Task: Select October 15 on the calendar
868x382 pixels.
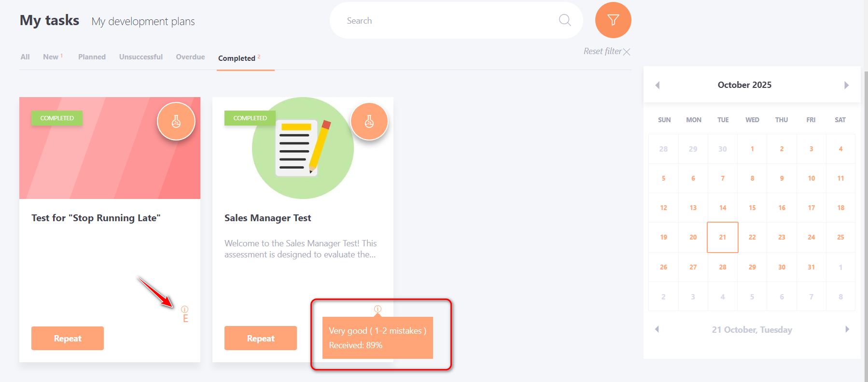Action: pyautogui.click(x=752, y=208)
